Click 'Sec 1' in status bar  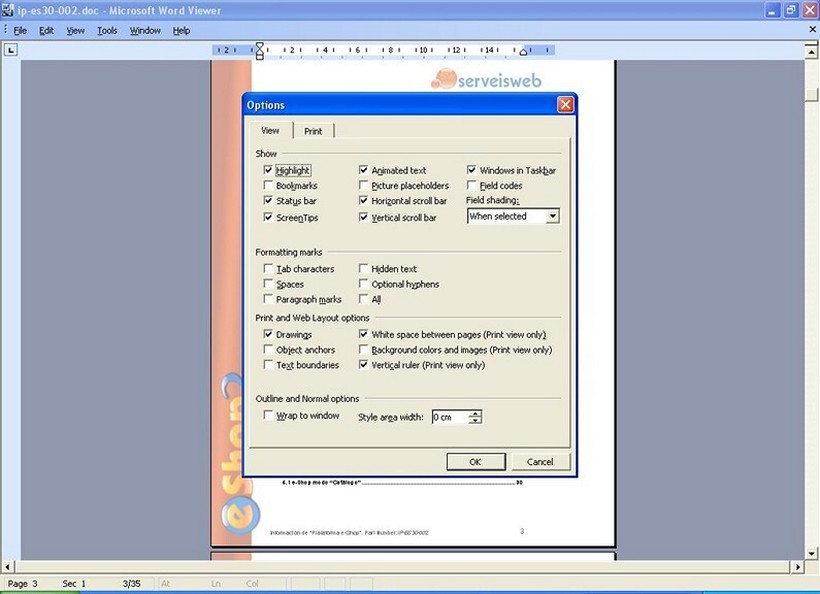(74, 584)
